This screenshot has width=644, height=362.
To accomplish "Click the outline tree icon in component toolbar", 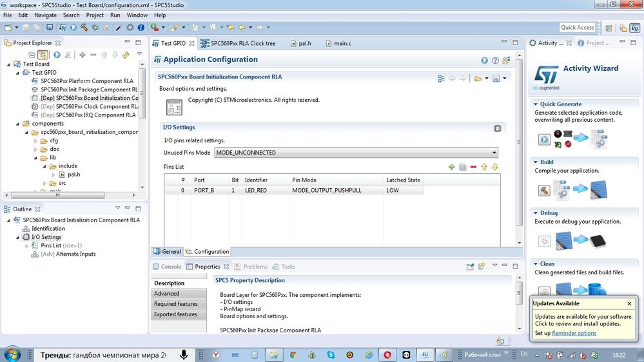I will [441, 79].
